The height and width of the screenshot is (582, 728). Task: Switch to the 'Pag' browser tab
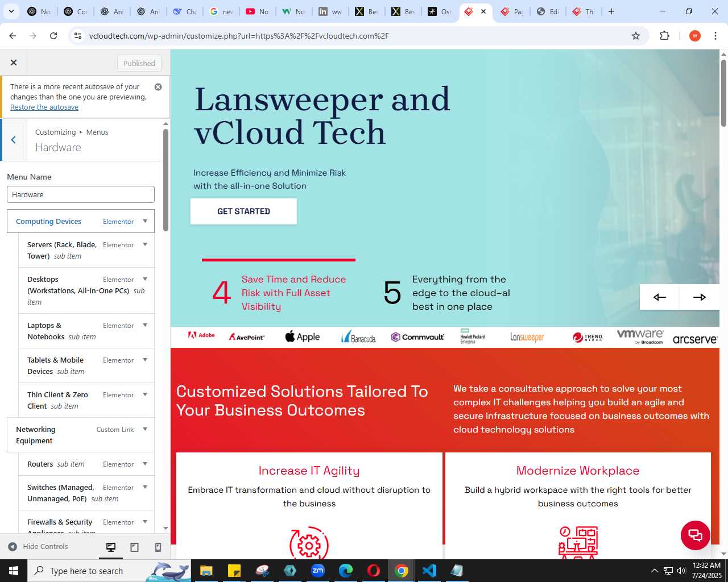tap(511, 11)
